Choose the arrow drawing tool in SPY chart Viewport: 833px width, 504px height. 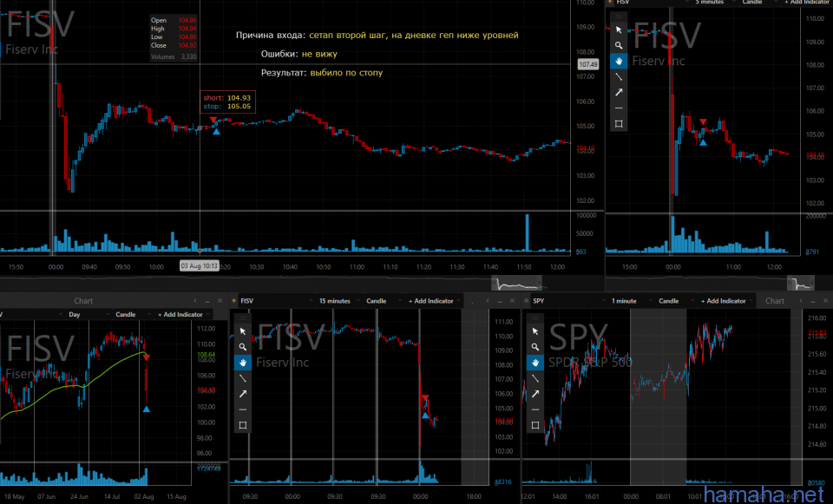535,394
